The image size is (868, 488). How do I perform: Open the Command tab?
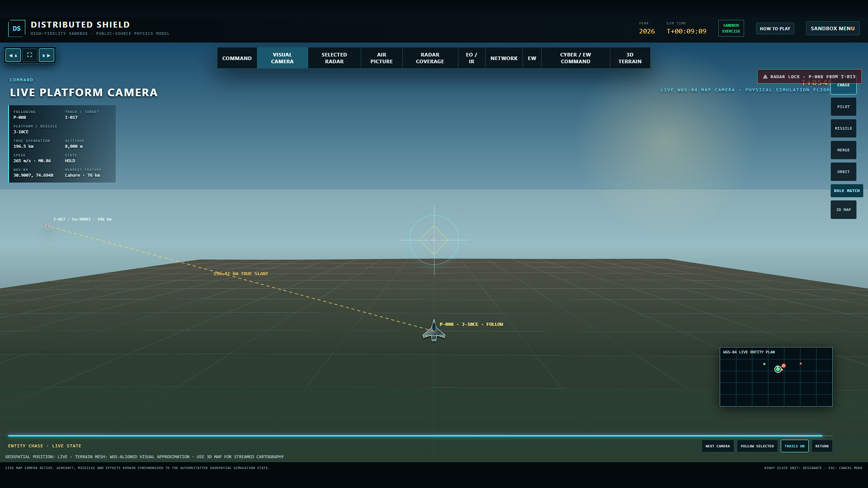point(237,58)
